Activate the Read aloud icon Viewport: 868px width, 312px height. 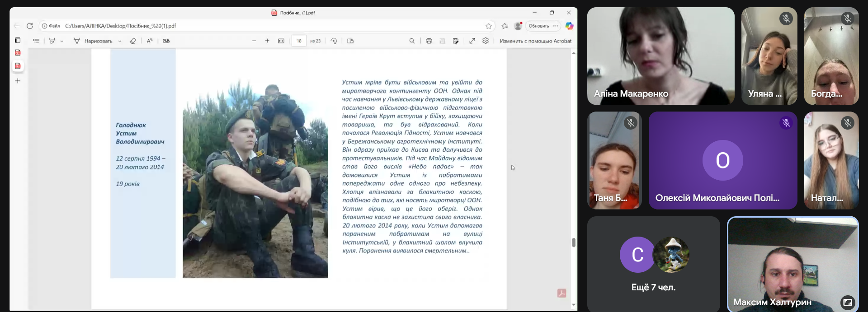pos(150,41)
